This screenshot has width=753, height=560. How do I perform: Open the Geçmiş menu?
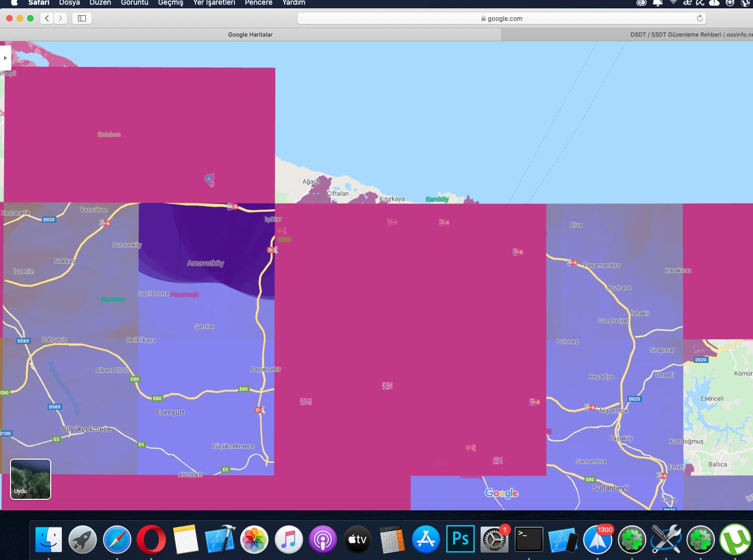pyautogui.click(x=171, y=3)
